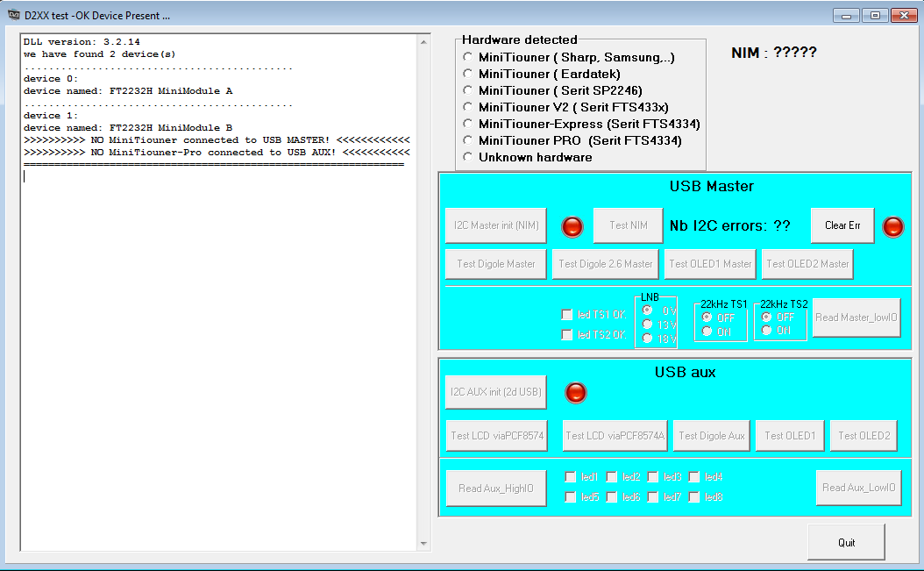
Task: Toggle led5 checkbox
Action: pos(571,497)
